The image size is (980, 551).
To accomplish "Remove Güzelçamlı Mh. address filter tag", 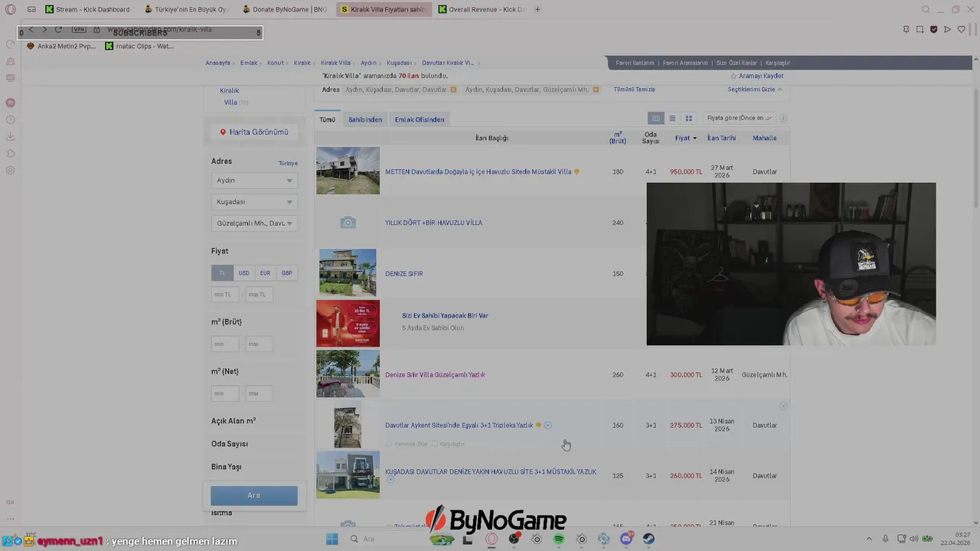I will (x=596, y=90).
